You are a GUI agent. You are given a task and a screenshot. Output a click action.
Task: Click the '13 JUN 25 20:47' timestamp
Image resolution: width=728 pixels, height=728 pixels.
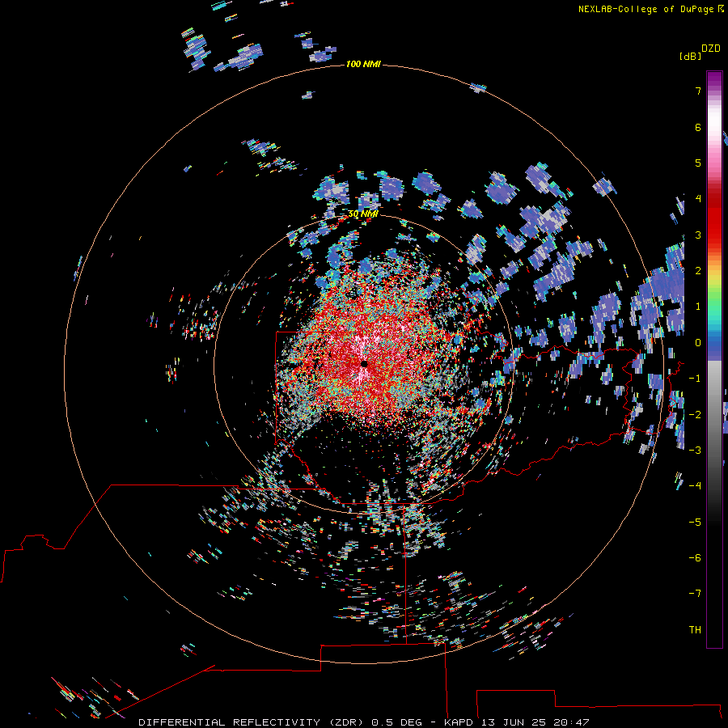[x=535, y=722]
